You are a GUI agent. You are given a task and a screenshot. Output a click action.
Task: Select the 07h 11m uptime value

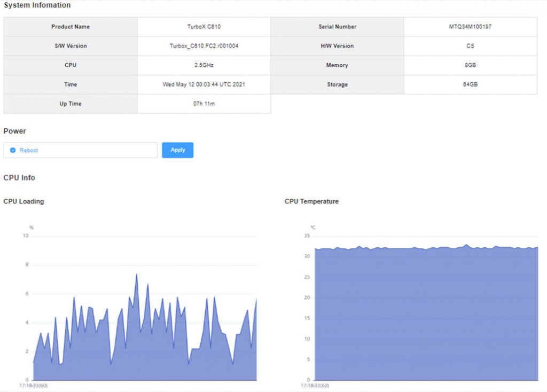coord(204,104)
